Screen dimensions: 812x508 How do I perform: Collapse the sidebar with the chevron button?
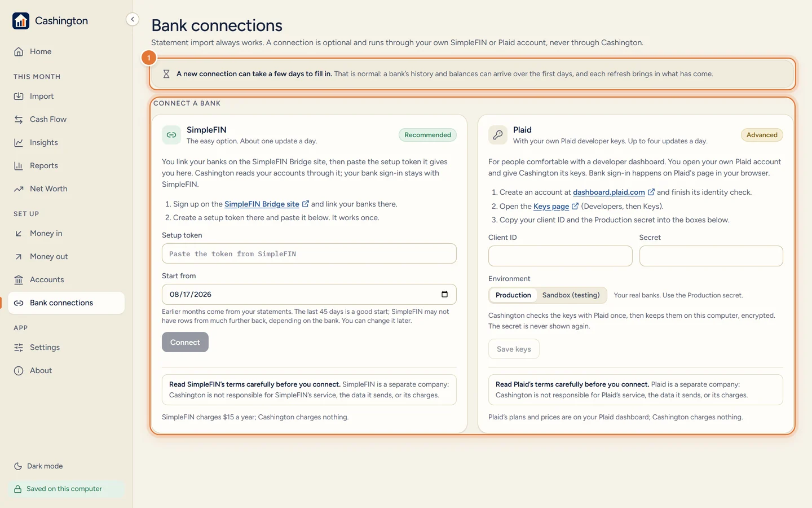[133, 19]
